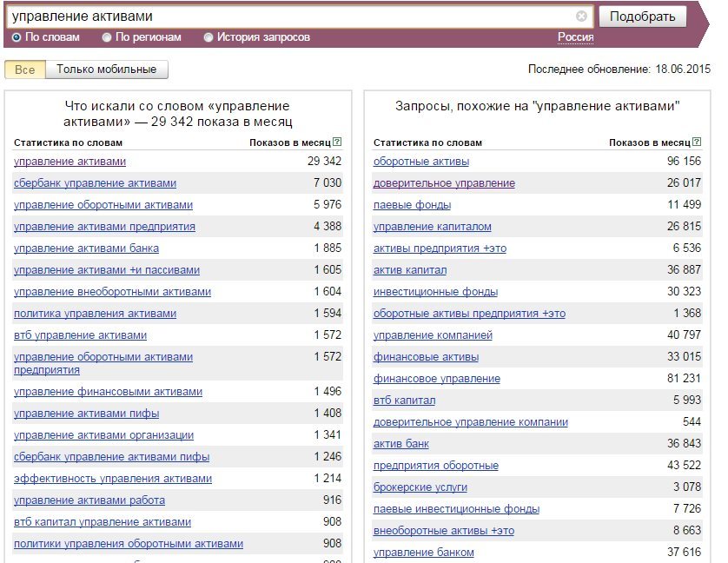Open the управление активами link
This screenshot has height=563, width=728.
pos(69,162)
